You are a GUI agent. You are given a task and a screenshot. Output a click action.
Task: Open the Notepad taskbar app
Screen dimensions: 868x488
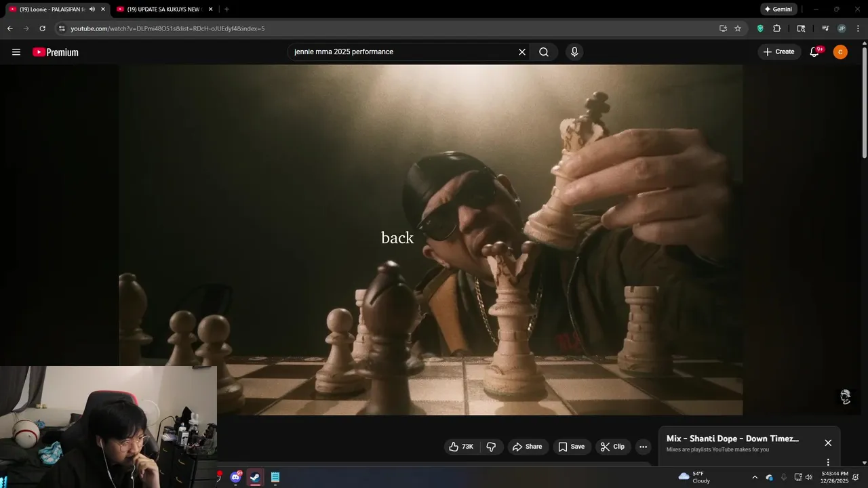(x=275, y=477)
